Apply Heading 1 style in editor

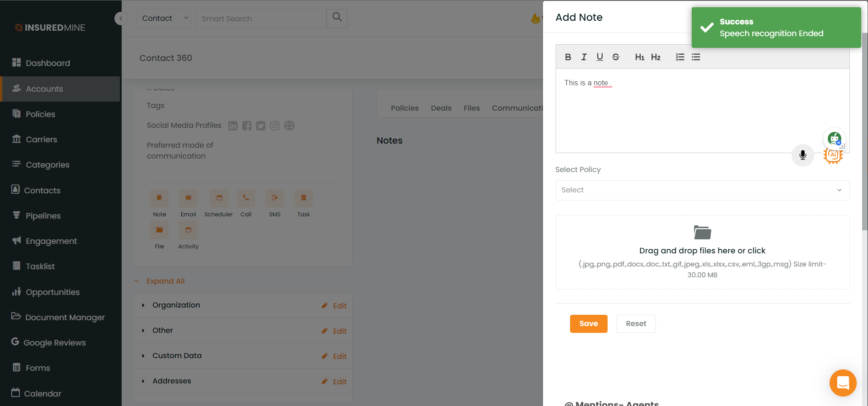640,57
